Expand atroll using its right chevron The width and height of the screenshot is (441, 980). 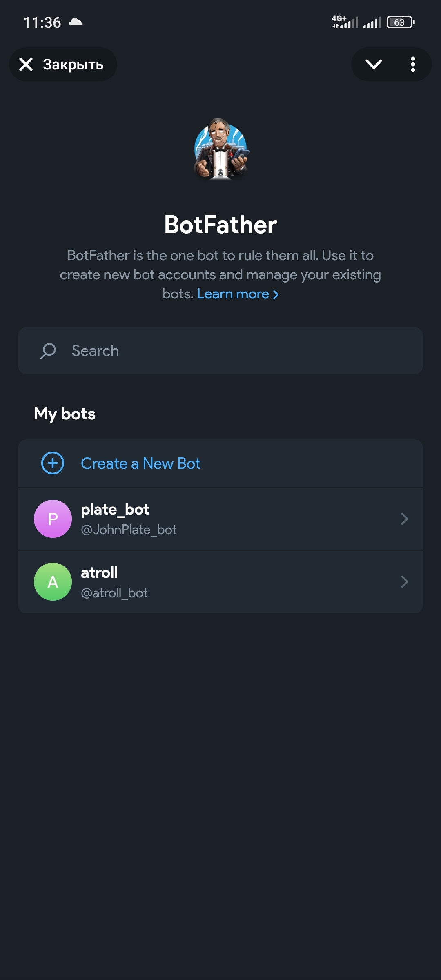click(x=404, y=581)
